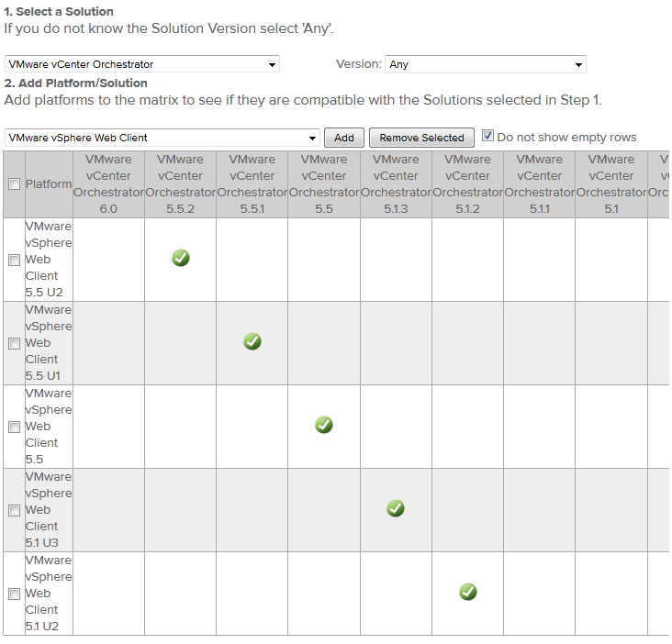Click the Add button
The height and width of the screenshot is (644, 672).
tap(344, 138)
